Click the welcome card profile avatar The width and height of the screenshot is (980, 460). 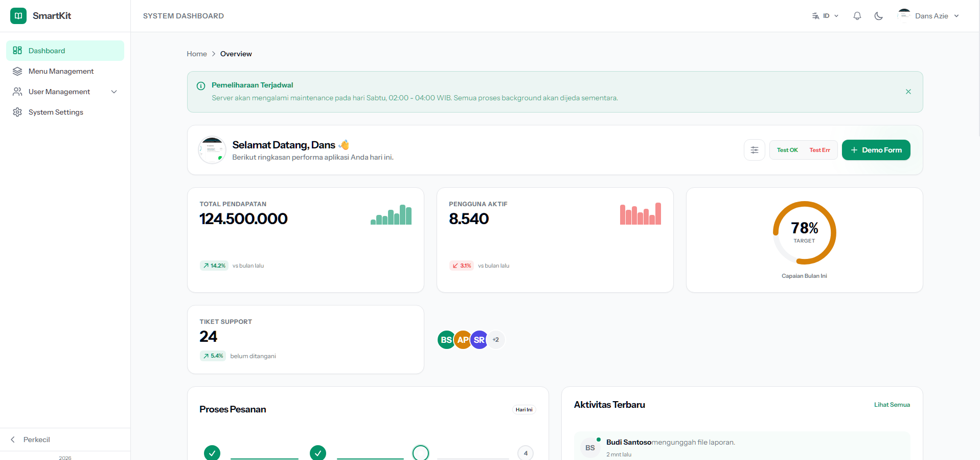click(x=212, y=150)
